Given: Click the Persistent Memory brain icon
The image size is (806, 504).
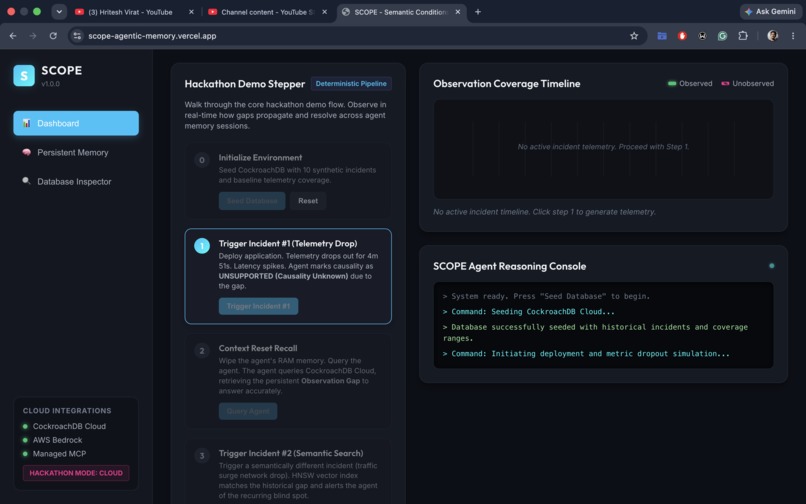Looking at the screenshot, I should point(26,152).
